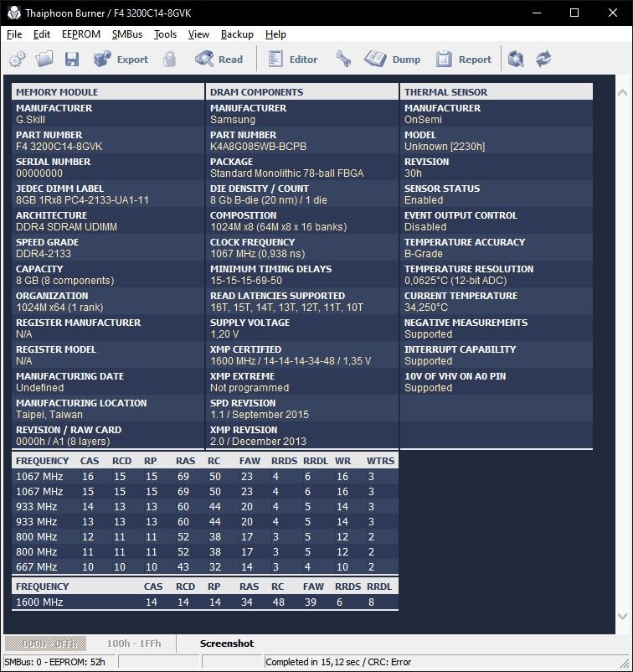The image size is (633, 672).
Task: Click the SMBus: 0 - EEPROM: 52h status
Action: [54, 662]
